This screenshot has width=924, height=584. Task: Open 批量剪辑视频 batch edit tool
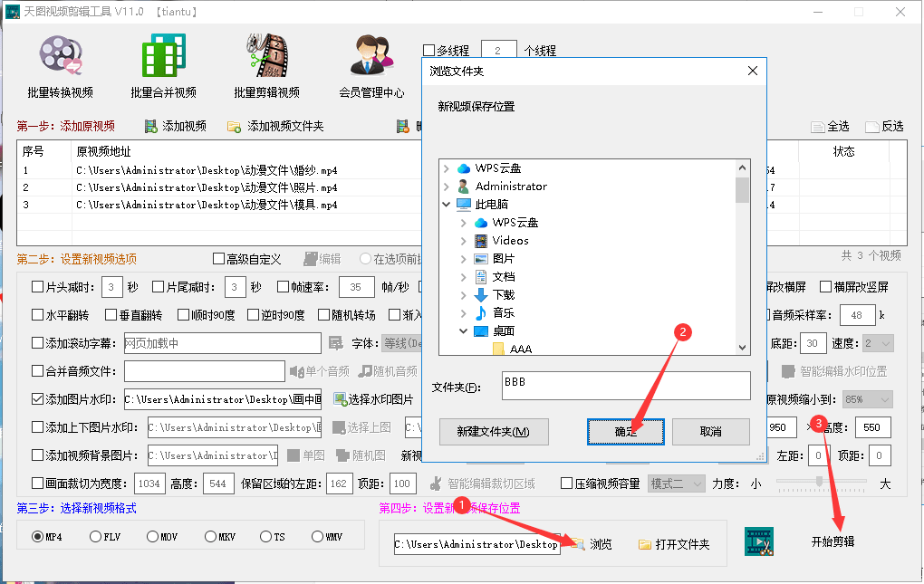(x=267, y=66)
